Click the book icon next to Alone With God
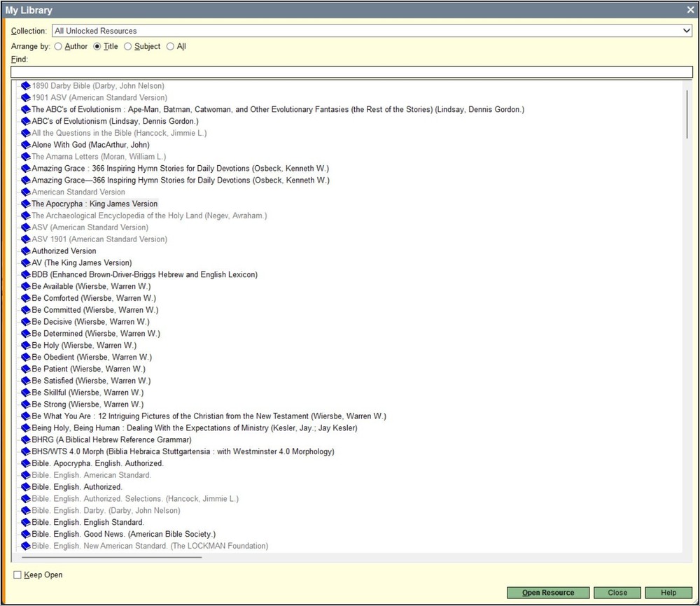 pos(26,145)
